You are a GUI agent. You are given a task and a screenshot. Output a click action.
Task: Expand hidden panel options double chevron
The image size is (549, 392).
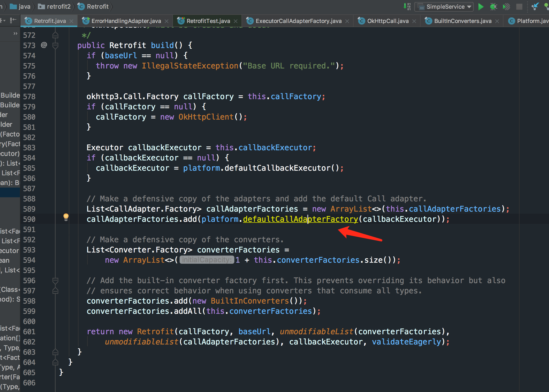(x=15, y=33)
